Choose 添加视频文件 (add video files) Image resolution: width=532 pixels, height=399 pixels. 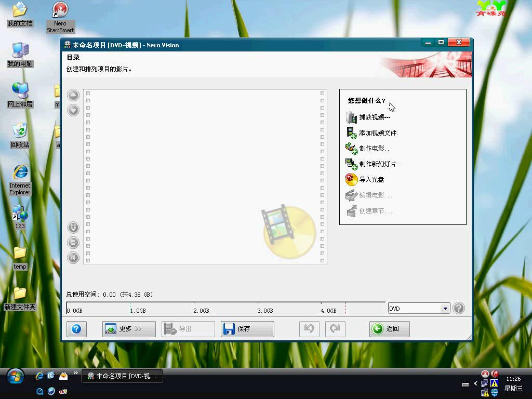[372, 133]
